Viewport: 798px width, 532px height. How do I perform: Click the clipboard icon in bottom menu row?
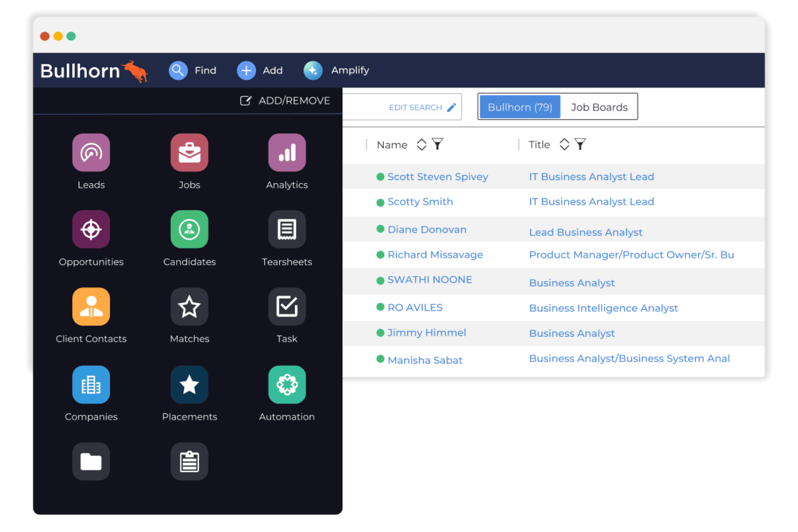[x=189, y=461]
